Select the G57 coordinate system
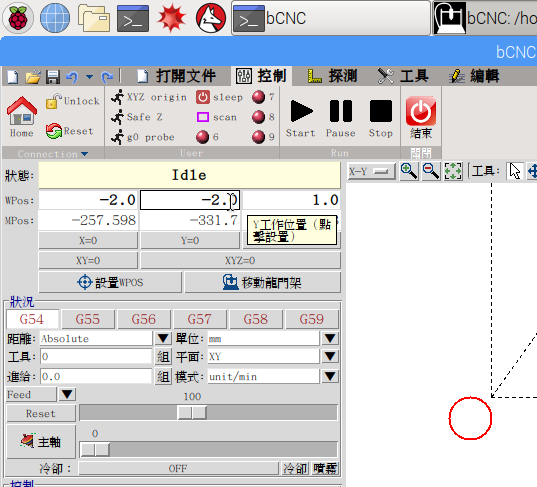 tap(200, 319)
